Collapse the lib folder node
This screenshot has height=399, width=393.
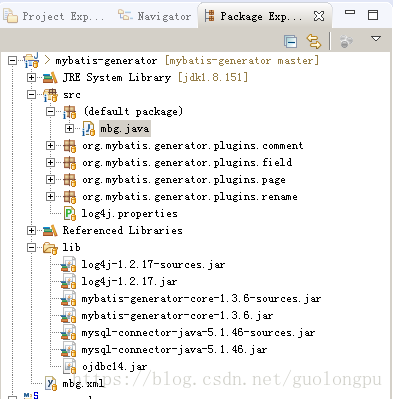(x=31, y=247)
